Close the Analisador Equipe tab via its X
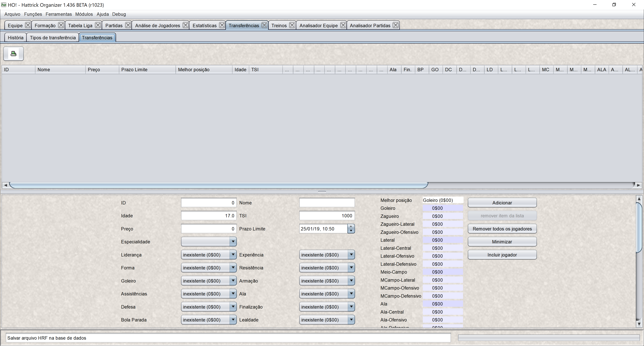This screenshot has height=346, width=644. [343, 25]
